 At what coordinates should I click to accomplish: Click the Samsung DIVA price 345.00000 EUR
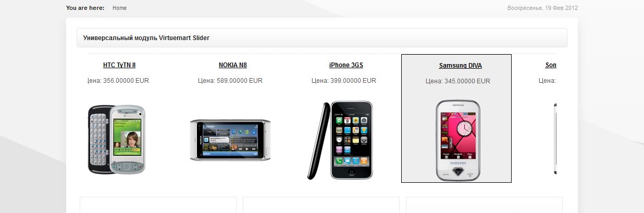tap(458, 81)
